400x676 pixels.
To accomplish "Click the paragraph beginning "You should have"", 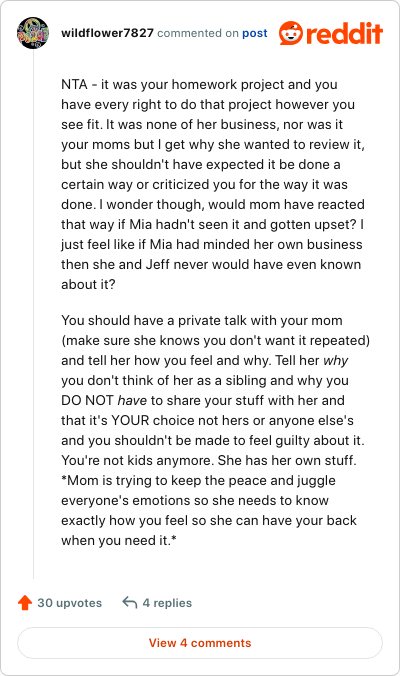I will pyautogui.click(x=216, y=430).
